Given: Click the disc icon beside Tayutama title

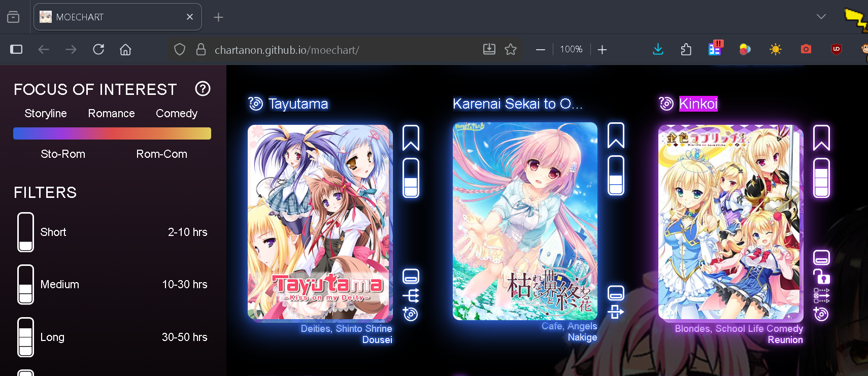Looking at the screenshot, I should (255, 104).
